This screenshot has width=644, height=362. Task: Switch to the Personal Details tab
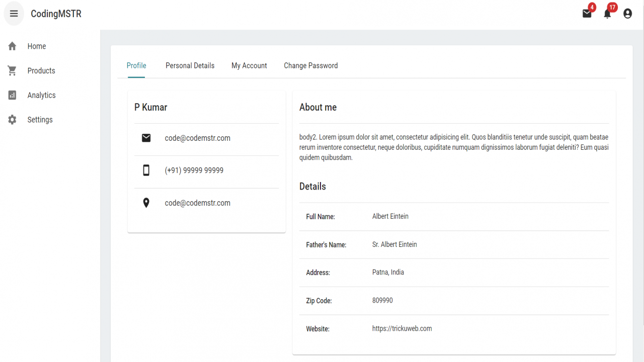point(190,66)
